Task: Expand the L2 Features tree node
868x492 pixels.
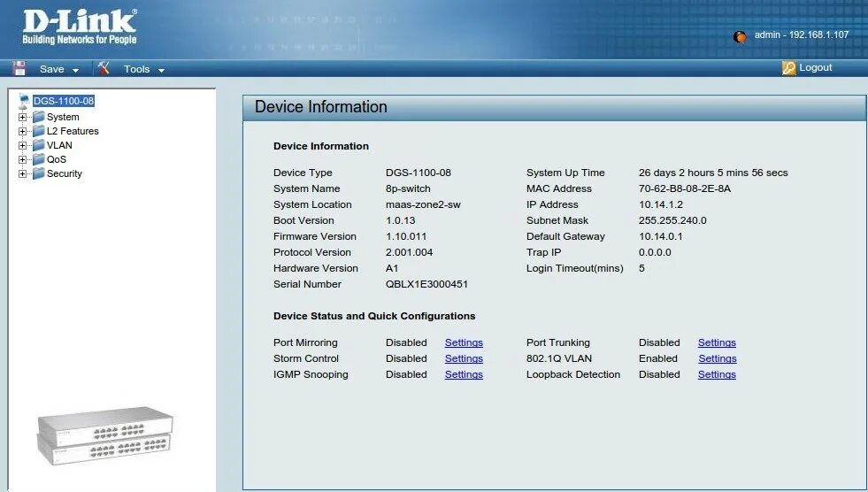Action: point(22,132)
